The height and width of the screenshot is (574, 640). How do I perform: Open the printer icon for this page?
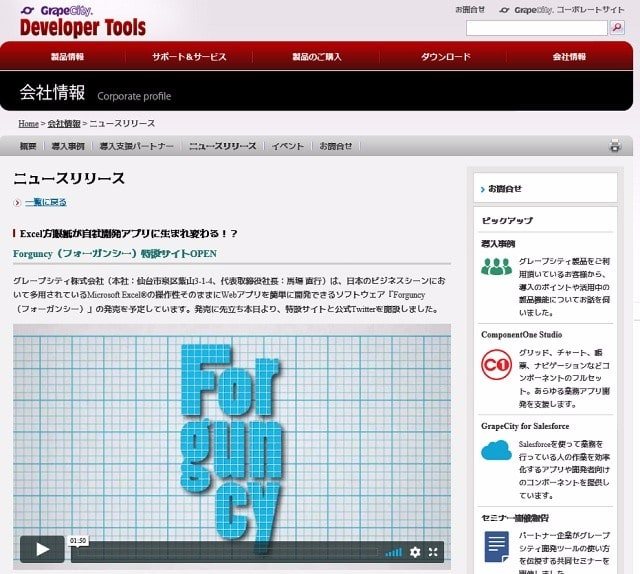[x=615, y=146]
